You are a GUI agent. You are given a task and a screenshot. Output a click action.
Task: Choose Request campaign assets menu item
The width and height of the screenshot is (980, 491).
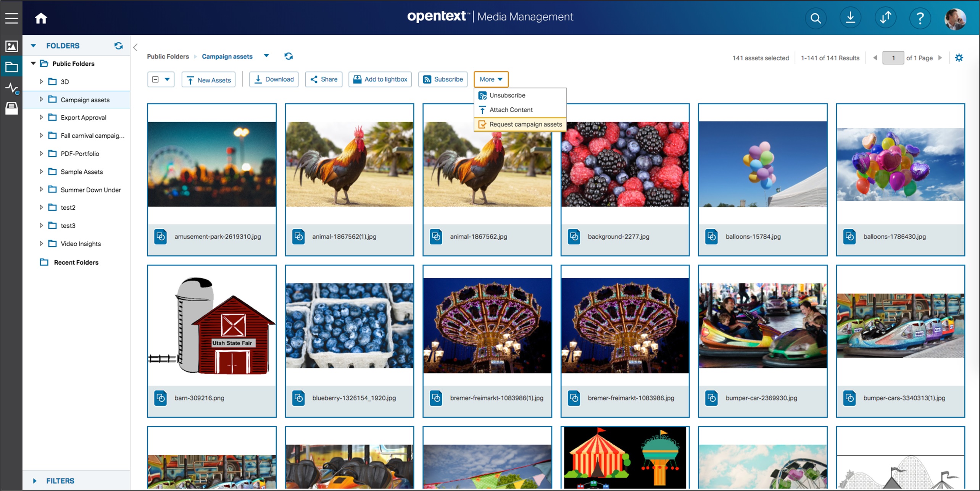520,124
